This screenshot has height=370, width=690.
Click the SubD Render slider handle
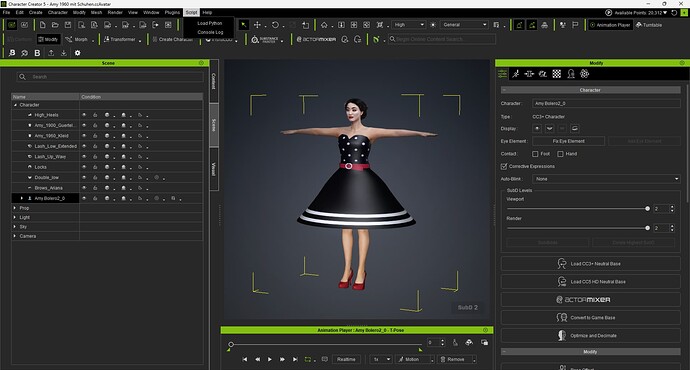pyautogui.click(x=647, y=228)
